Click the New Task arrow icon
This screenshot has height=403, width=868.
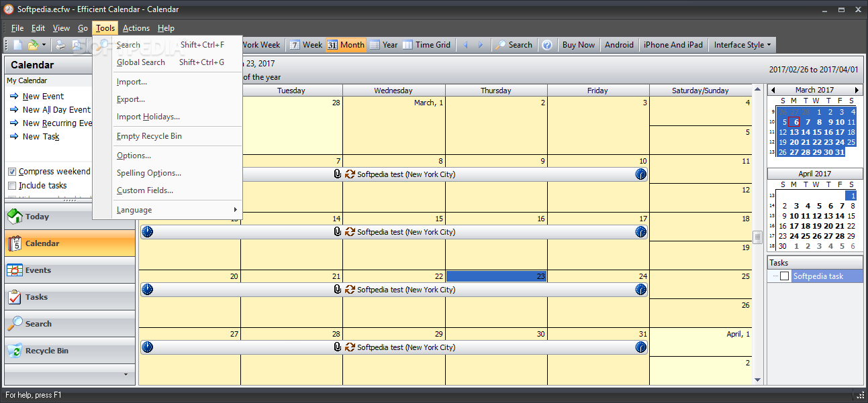(14, 137)
